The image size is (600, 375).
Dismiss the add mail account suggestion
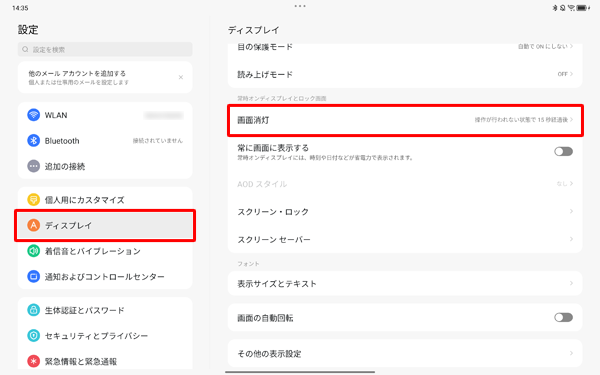tap(181, 77)
